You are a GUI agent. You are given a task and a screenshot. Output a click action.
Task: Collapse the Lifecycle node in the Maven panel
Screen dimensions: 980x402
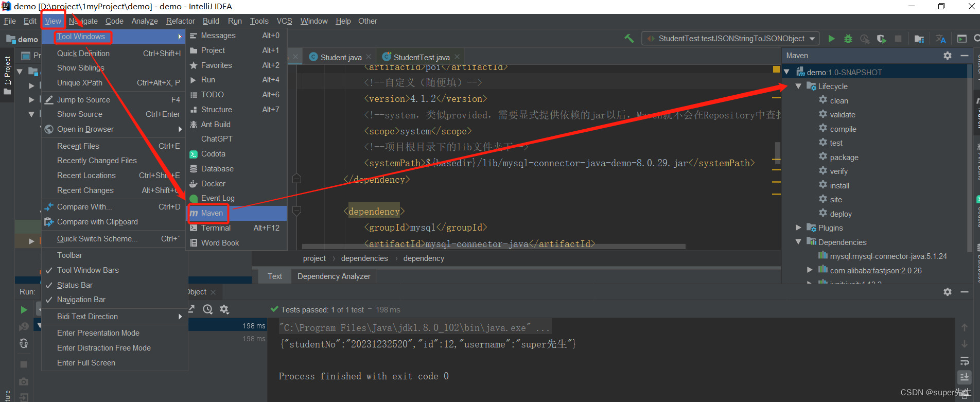(x=798, y=86)
